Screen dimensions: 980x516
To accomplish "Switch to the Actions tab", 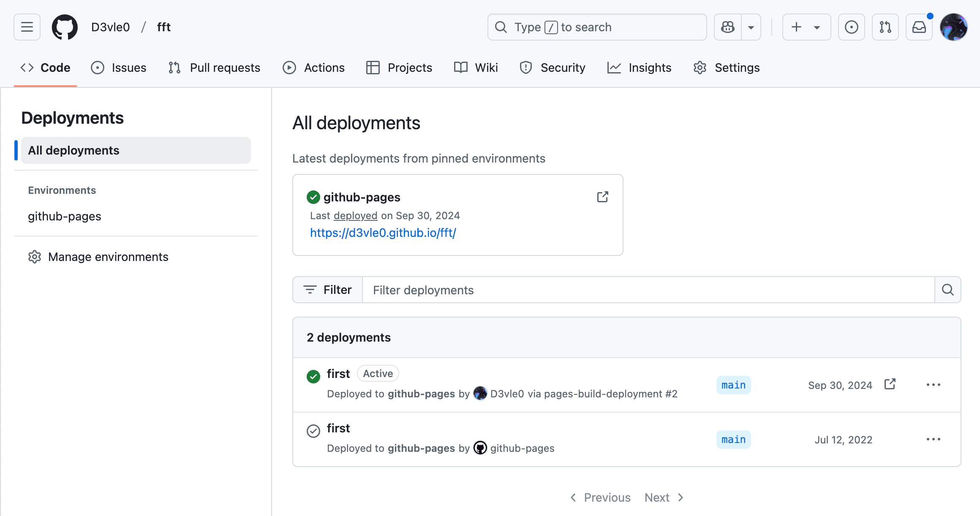I will pos(314,68).
